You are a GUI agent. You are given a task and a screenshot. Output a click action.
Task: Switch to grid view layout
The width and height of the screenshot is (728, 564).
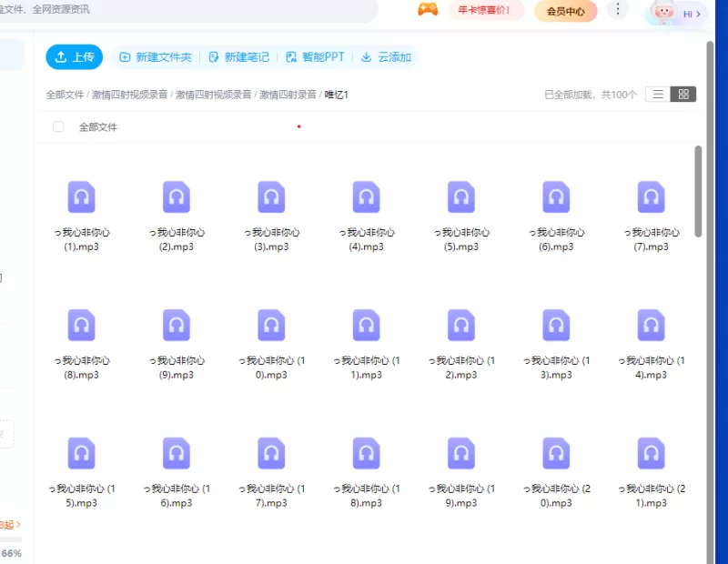(x=683, y=95)
